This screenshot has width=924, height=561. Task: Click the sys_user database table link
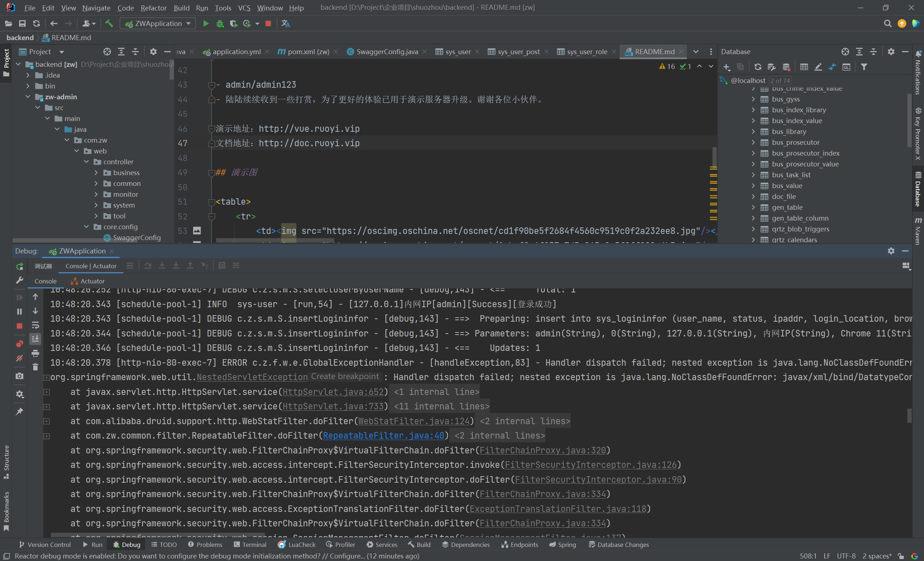point(458,52)
